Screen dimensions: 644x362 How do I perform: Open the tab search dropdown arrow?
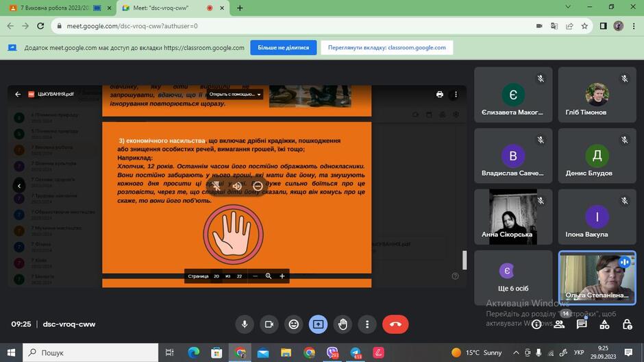(x=568, y=7)
